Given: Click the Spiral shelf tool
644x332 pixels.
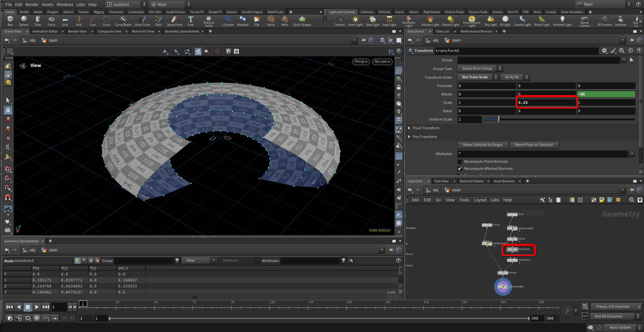Looking at the screenshot, I should [271, 21].
